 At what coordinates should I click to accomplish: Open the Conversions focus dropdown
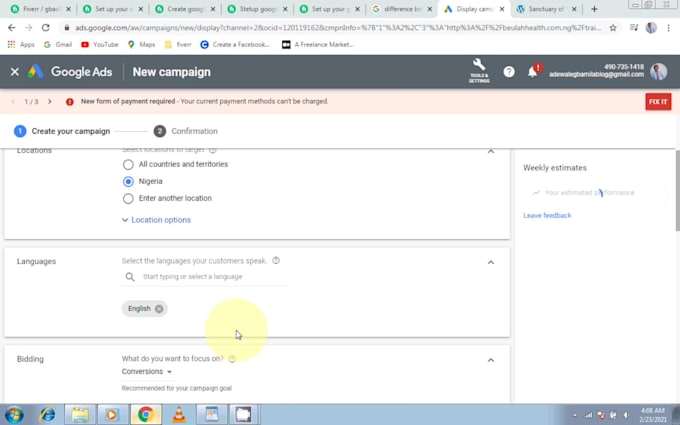pos(147,372)
